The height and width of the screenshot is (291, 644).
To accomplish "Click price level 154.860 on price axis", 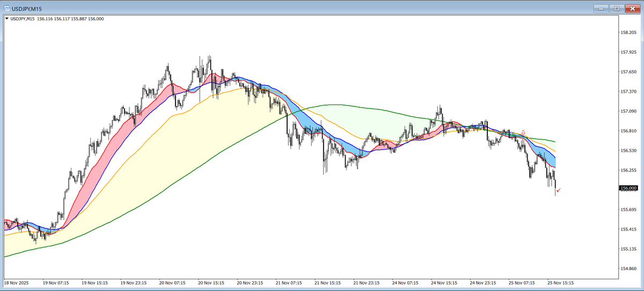I will [x=628, y=269].
